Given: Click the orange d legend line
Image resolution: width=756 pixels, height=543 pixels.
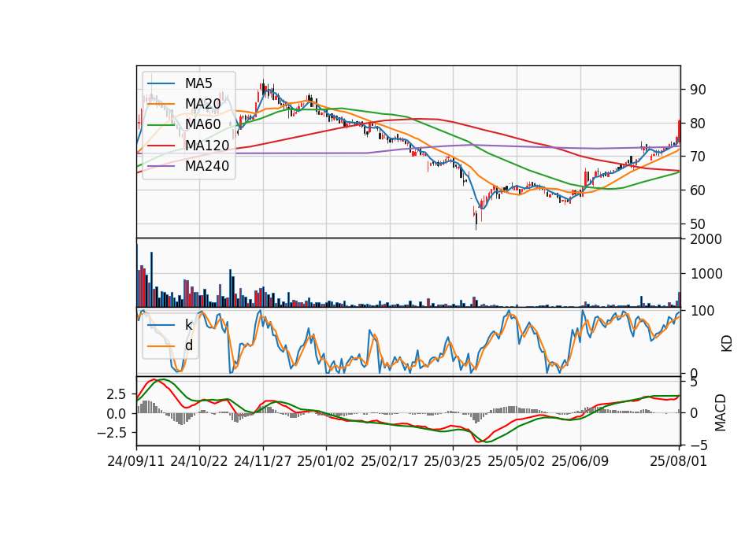Looking at the screenshot, I should (161, 346).
